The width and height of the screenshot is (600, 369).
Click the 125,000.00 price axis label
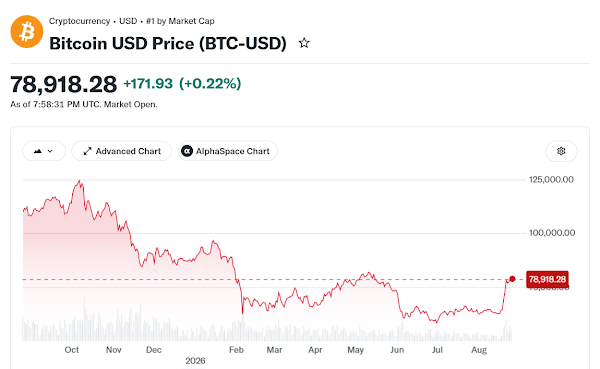pos(551,180)
